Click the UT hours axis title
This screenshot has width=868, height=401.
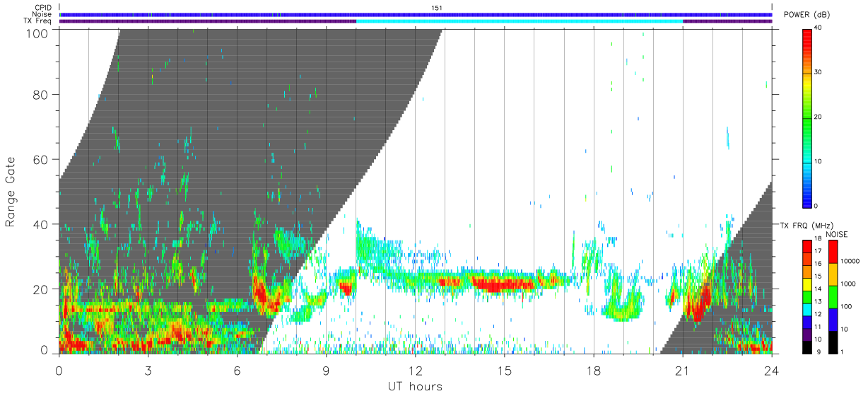coord(415,386)
